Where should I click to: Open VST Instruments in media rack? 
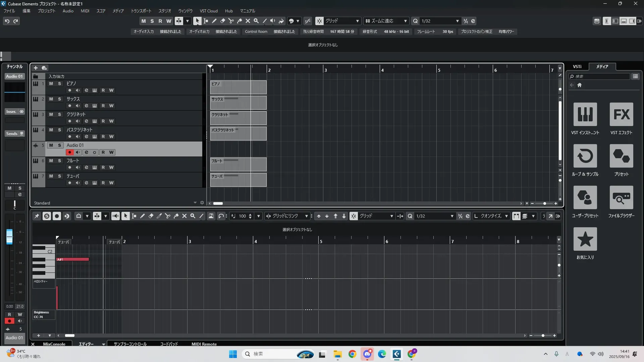click(x=585, y=114)
